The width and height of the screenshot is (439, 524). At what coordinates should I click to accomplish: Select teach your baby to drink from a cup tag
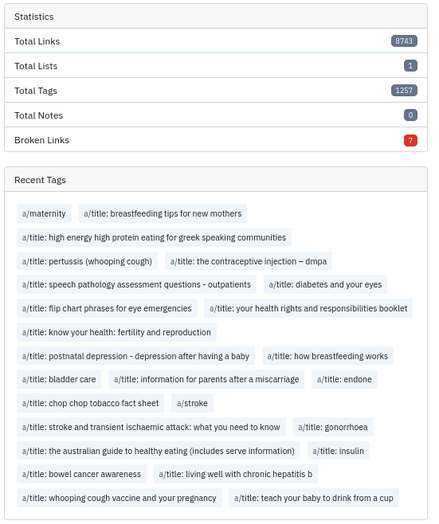click(x=314, y=498)
